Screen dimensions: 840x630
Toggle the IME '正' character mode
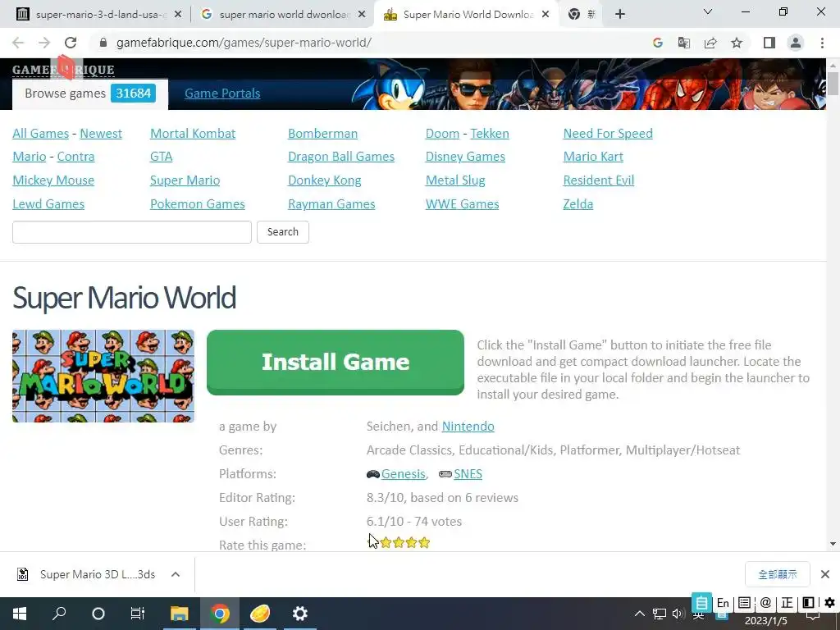coord(787,603)
